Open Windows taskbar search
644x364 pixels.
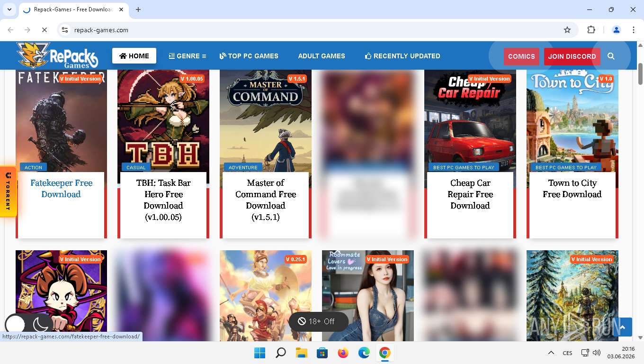pos(281,353)
